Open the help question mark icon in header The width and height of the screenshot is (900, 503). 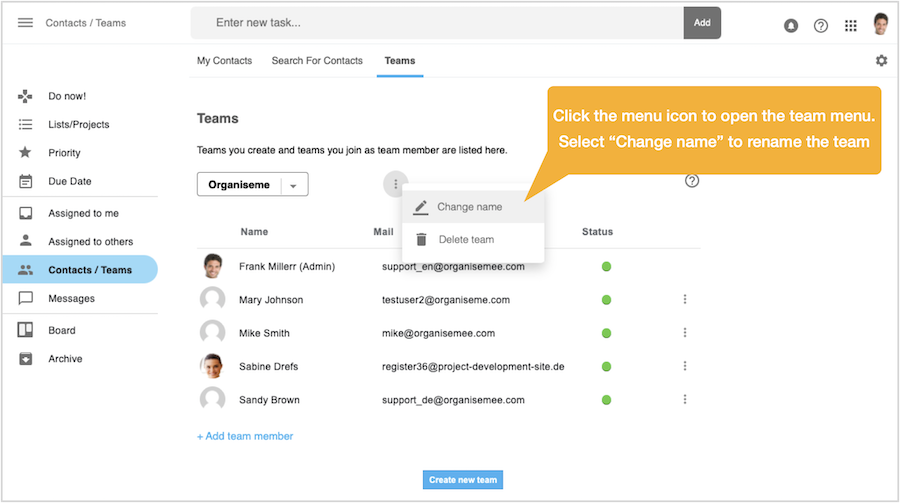tap(821, 26)
